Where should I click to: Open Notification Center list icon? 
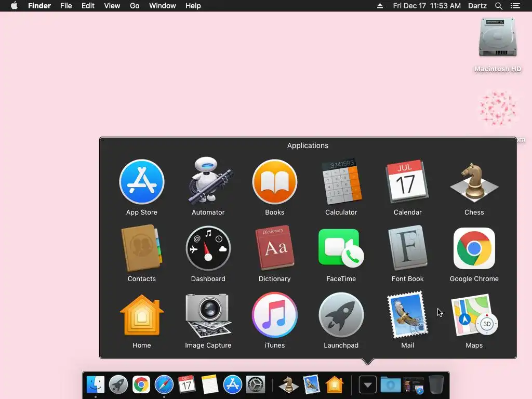click(x=515, y=6)
